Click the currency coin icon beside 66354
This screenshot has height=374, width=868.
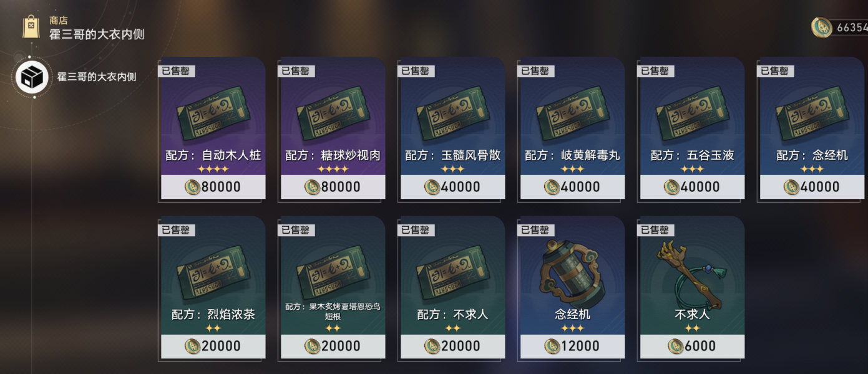click(x=822, y=27)
